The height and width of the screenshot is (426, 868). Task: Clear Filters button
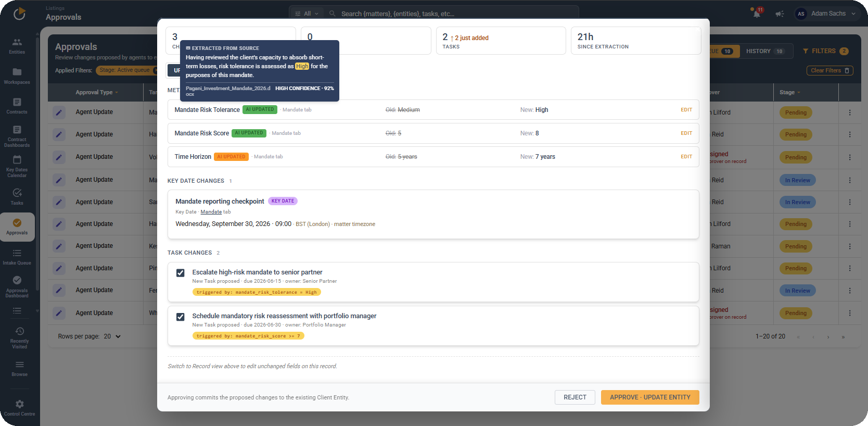pyautogui.click(x=830, y=70)
